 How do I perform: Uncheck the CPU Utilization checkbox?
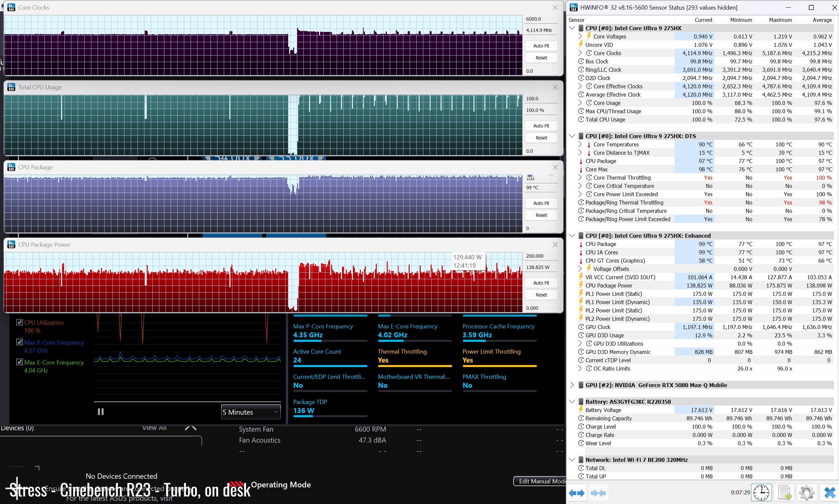[20, 322]
